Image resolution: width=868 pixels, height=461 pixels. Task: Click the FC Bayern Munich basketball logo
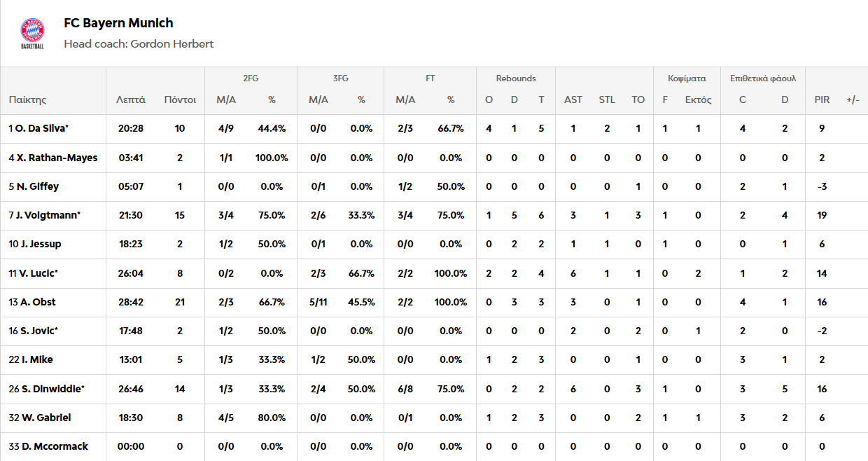[x=32, y=33]
